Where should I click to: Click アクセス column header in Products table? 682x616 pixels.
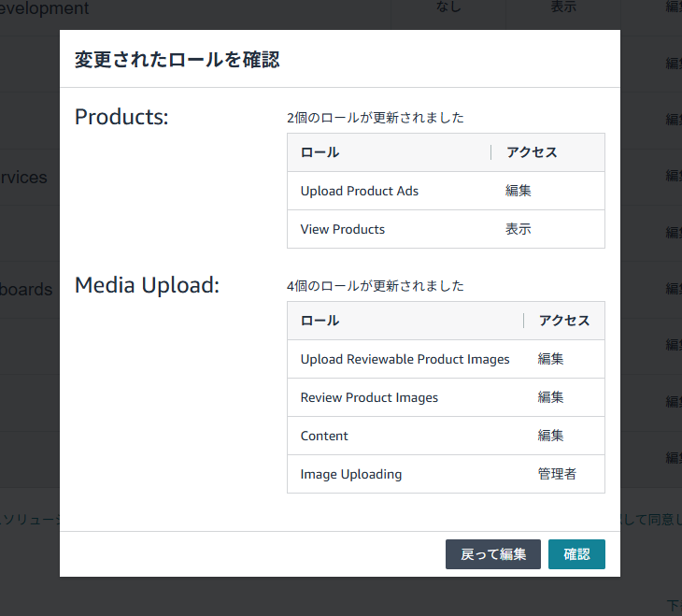pyautogui.click(x=532, y=152)
